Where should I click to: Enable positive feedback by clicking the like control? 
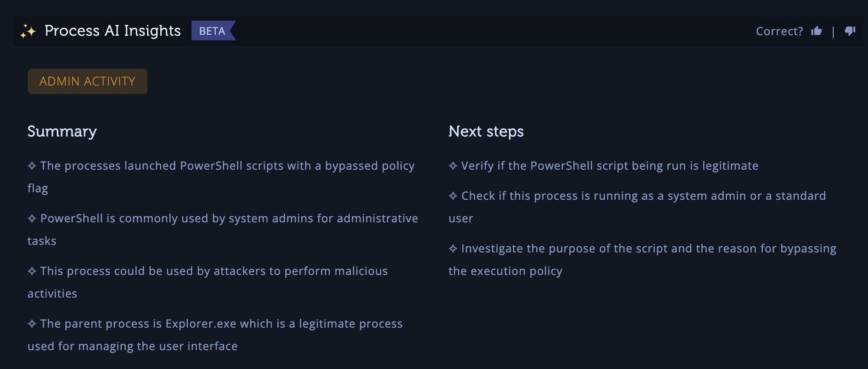(x=817, y=30)
